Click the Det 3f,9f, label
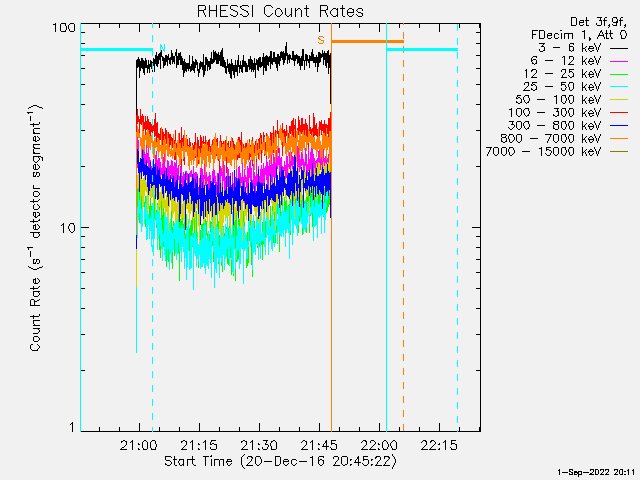Screen dimensions: 640x480 click(598, 22)
